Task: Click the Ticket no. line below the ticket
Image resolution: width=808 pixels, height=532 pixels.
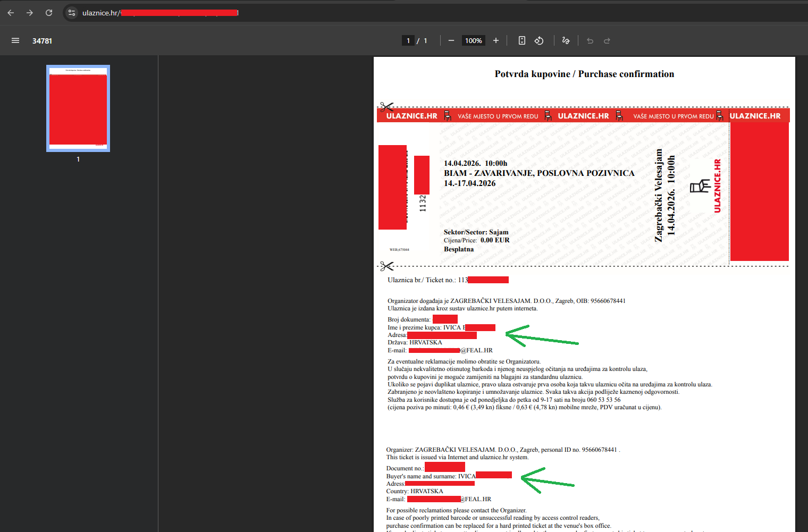Action: pyautogui.click(x=448, y=280)
